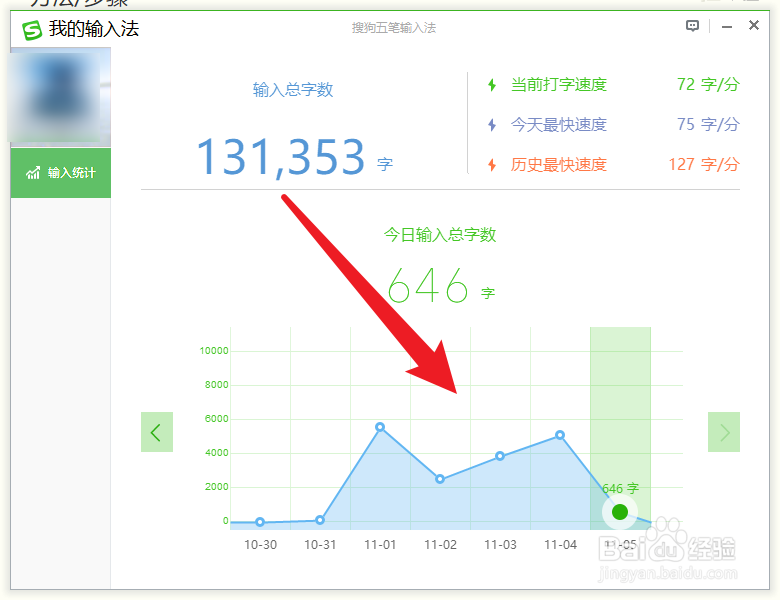This screenshot has height=600, width=780.
Task: Select the 输入统计 sidebar tab
Action: coord(61,173)
